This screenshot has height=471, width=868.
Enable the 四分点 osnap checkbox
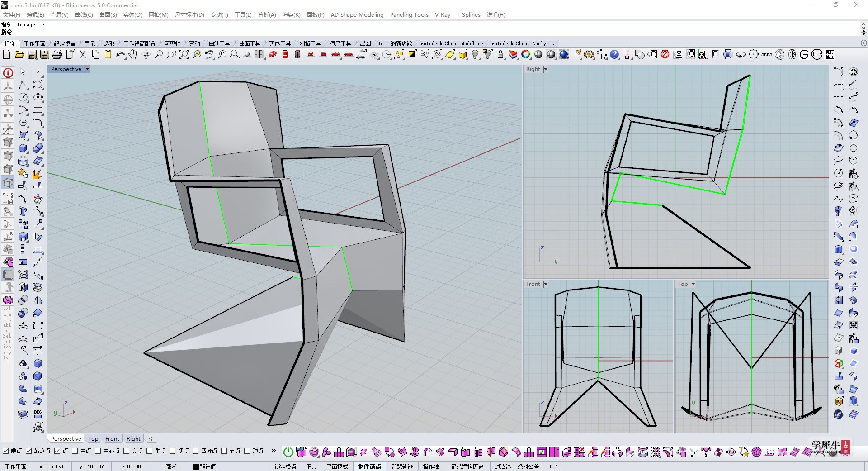pos(196,451)
